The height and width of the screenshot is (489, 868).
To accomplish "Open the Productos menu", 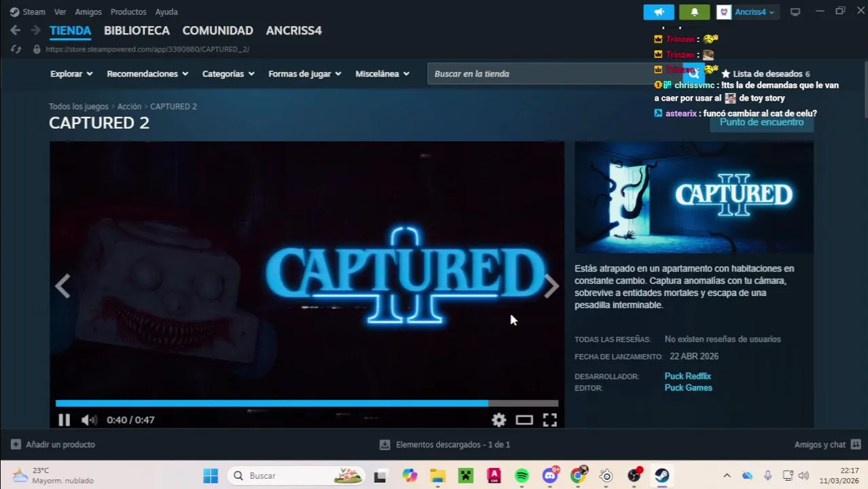I will point(128,12).
